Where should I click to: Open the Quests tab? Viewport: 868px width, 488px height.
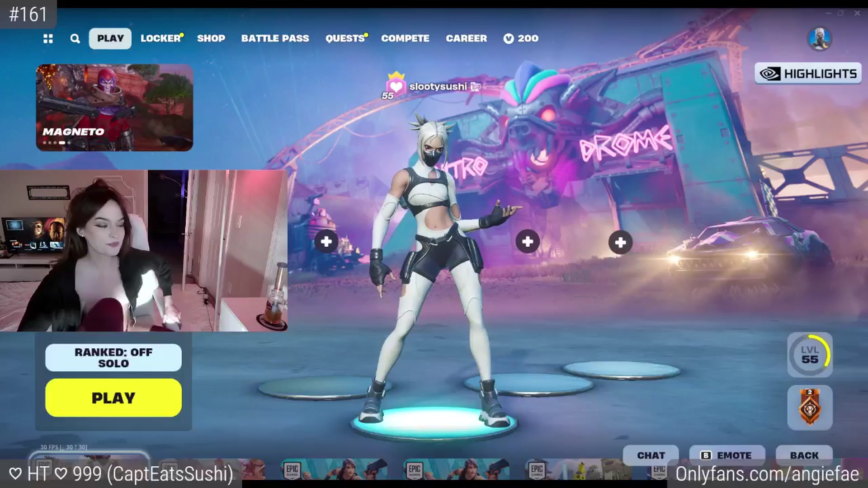pyautogui.click(x=346, y=38)
